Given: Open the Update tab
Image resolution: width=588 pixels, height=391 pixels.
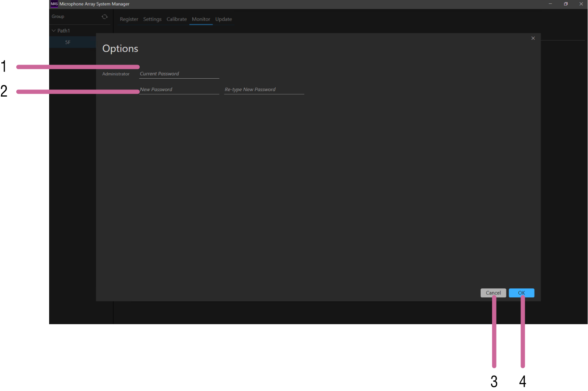Looking at the screenshot, I should click(x=223, y=19).
